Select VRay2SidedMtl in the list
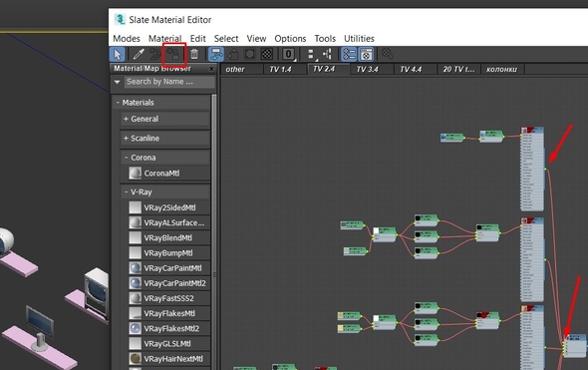 168,207
